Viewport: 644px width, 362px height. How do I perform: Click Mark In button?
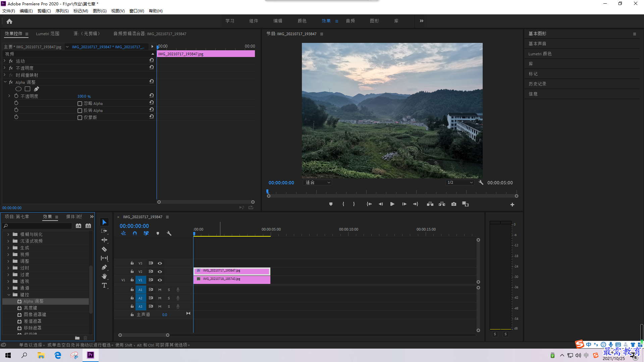pos(343,204)
